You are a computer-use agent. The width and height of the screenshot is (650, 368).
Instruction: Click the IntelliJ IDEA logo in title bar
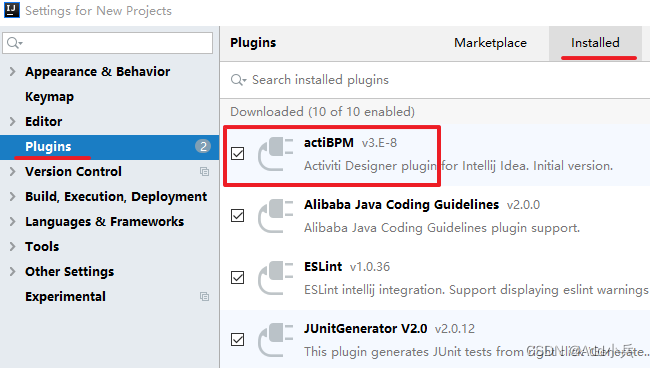click(12, 10)
